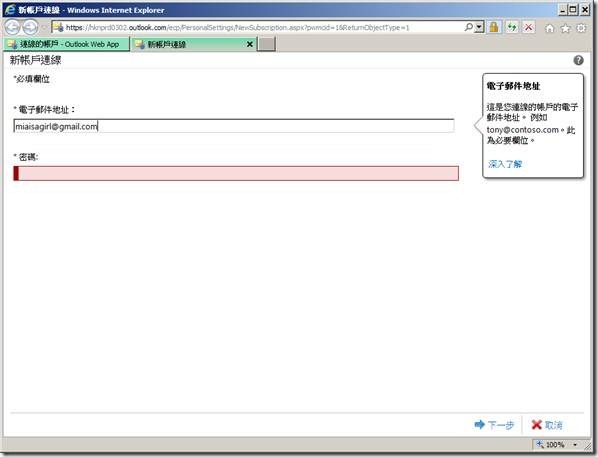Open a new blank browser tab
Screen dimensions: 598x457
tap(267, 44)
